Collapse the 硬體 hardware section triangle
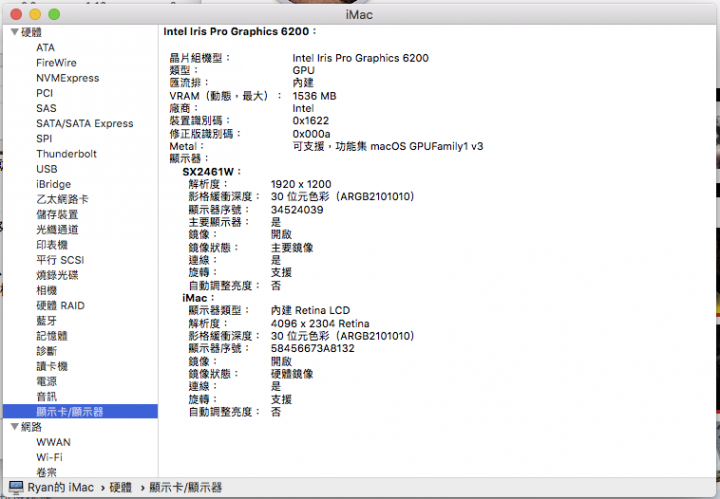This screenshot has width=720, height=499. (14, 32)
